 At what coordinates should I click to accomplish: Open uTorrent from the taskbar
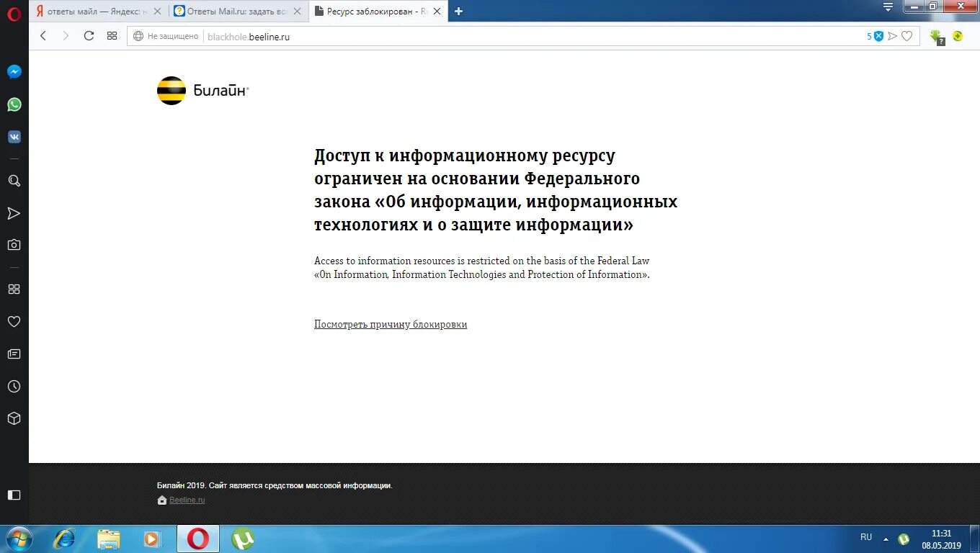[x=243, y=539]
